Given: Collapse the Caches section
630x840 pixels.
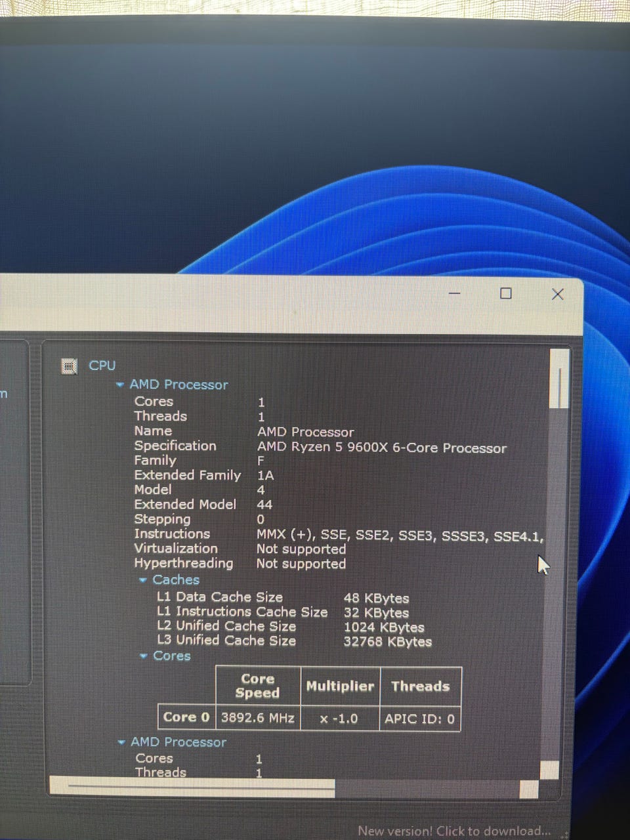Looking at the screenshot, I should click(x=143, y=579).
